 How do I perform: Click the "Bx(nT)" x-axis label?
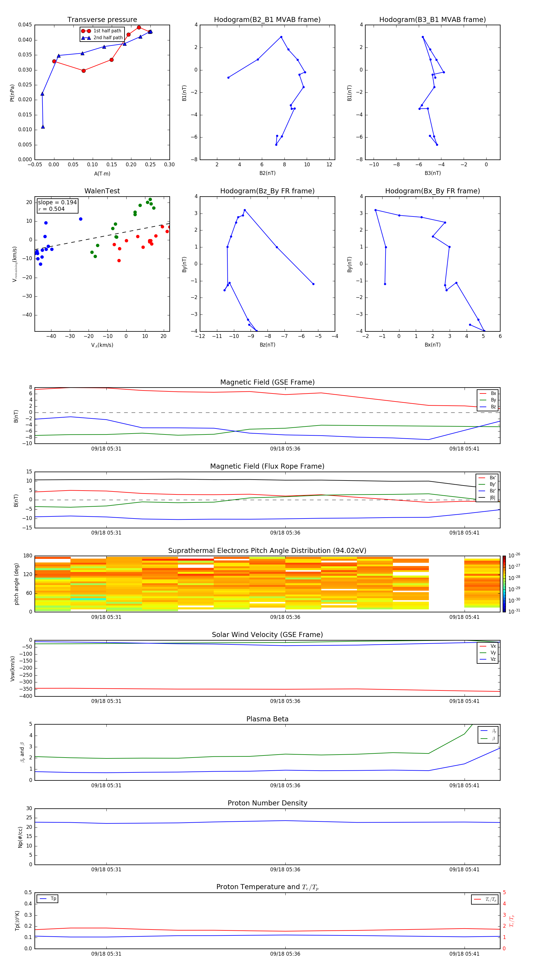click(x=432, y=345)
